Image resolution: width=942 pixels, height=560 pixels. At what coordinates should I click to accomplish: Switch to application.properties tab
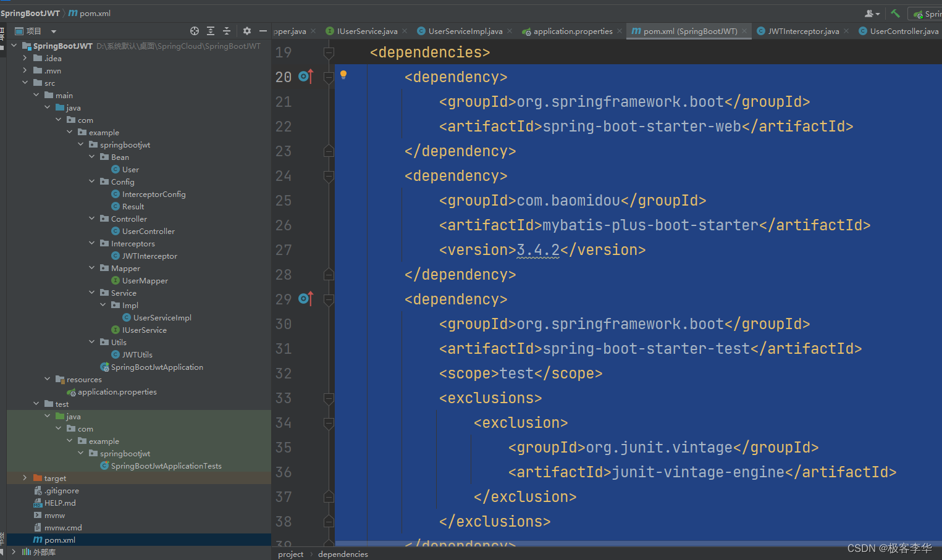tap(573, 31)
